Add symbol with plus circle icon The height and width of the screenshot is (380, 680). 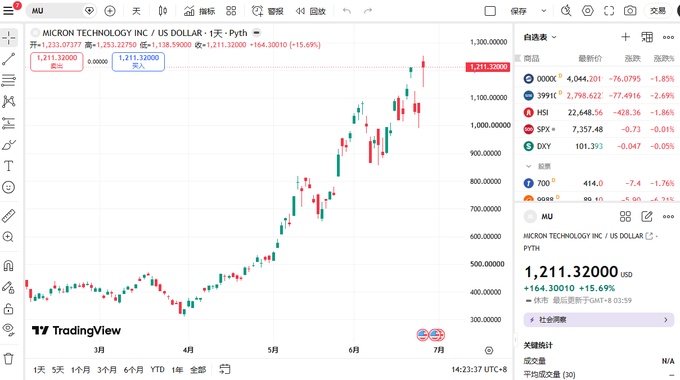point(110,11)
